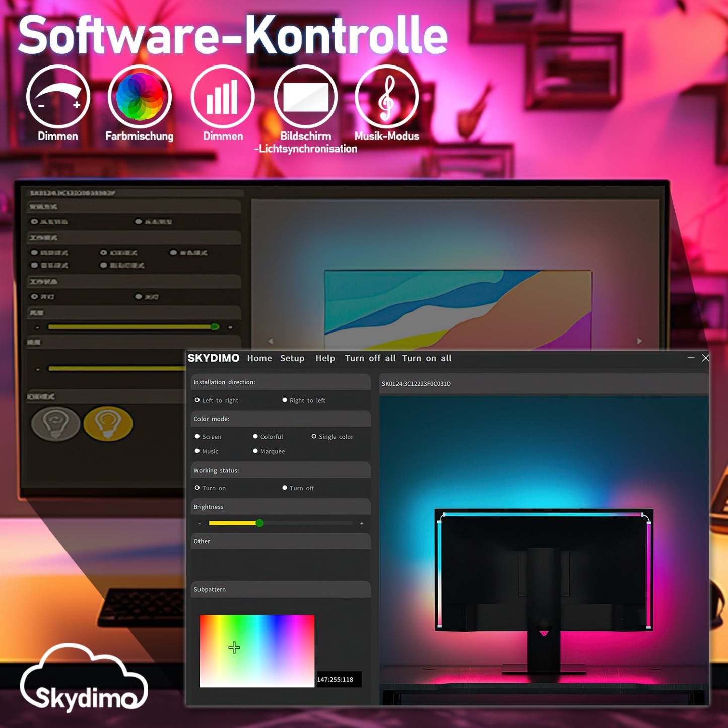Screen dimensions: 728x728
Task: Click the Musik-Modus treble clef icon
Action: point(386,96)
